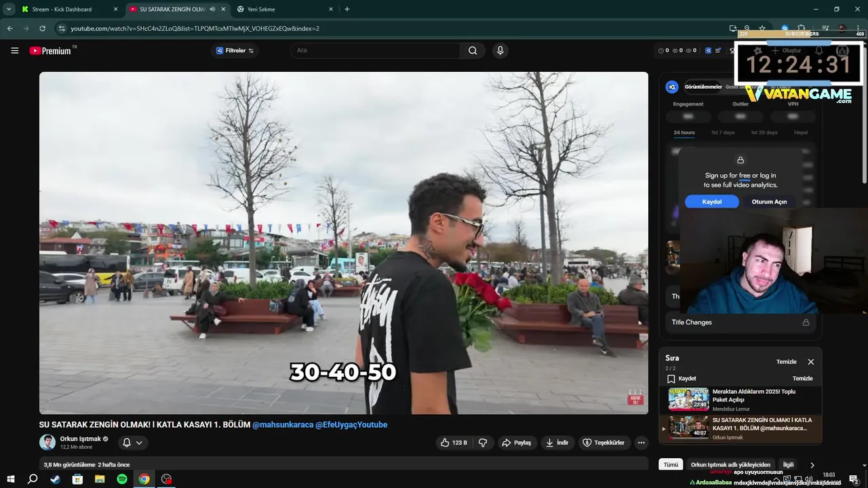Mute the YouTube tab audio indicator
The image size is (868, 488).
pos(212,9)
